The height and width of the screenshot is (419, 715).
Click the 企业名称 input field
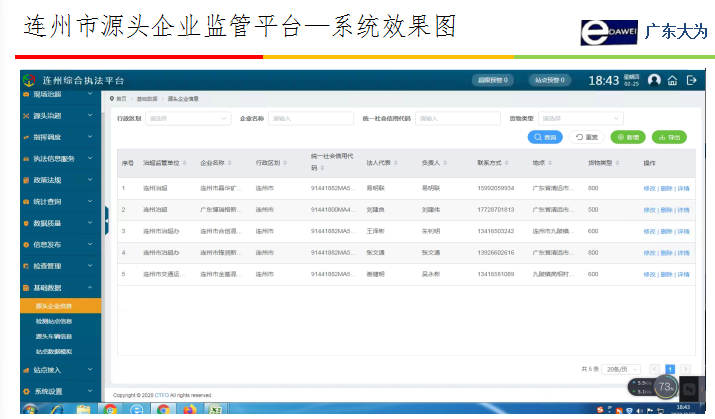[x=296, y=118]
